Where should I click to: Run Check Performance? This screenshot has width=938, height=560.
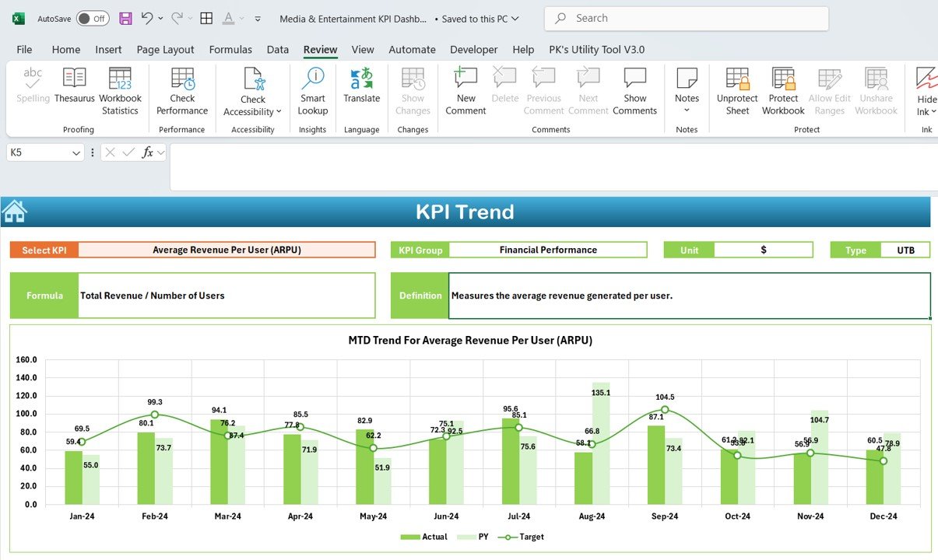[x=182, y=91]
